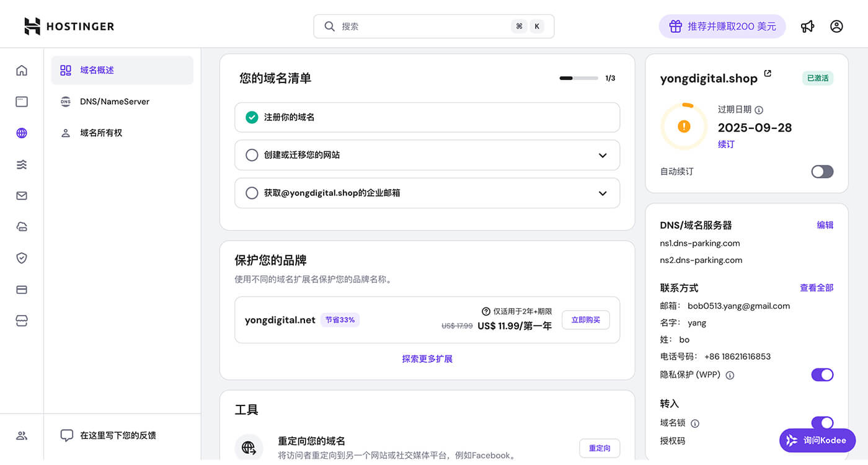Click the 重定向 button
Screen dimensions: 868x465
point(600,448)
